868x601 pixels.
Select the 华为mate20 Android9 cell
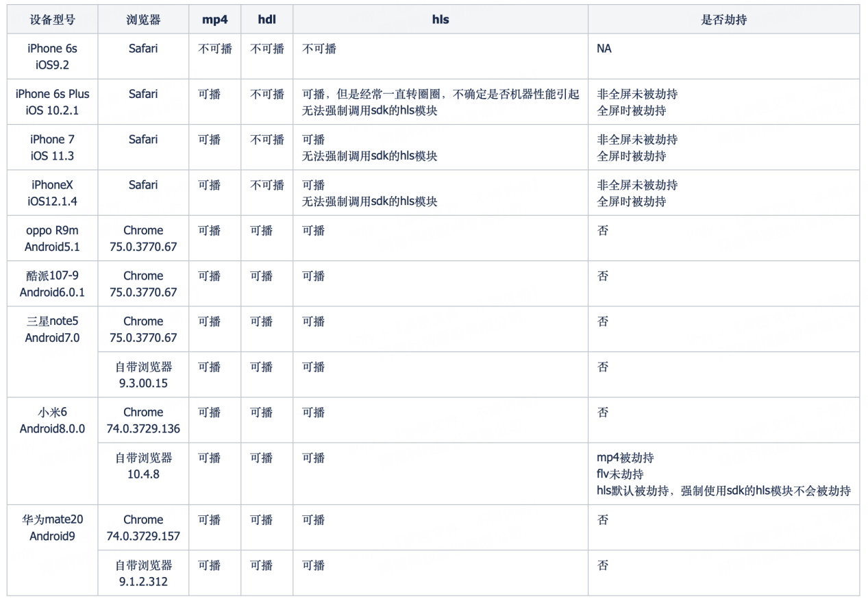pos(53,550)
